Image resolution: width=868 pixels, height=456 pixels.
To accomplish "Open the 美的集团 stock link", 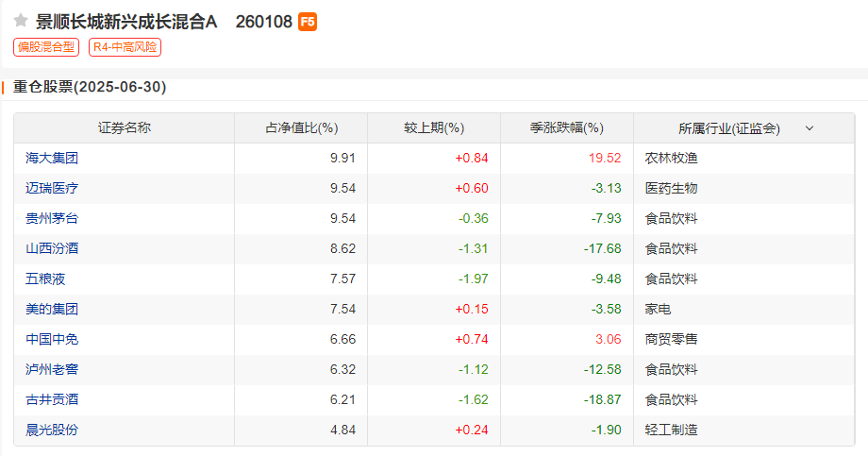I will click(52, 309).
